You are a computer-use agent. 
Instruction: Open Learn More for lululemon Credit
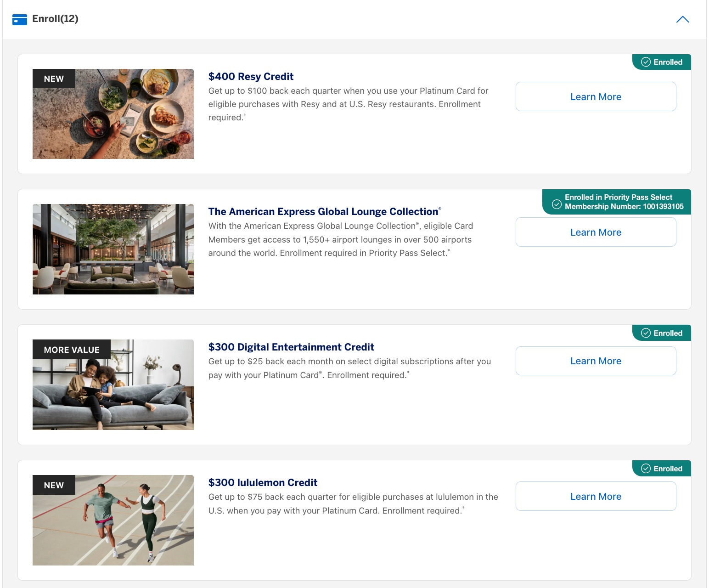[x=596, y=496]
